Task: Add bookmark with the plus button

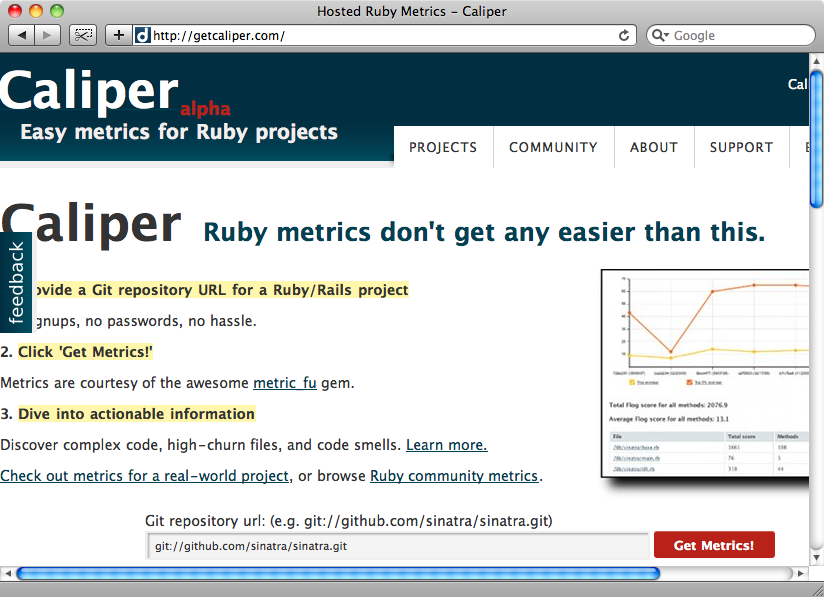Action: (119, 35)
